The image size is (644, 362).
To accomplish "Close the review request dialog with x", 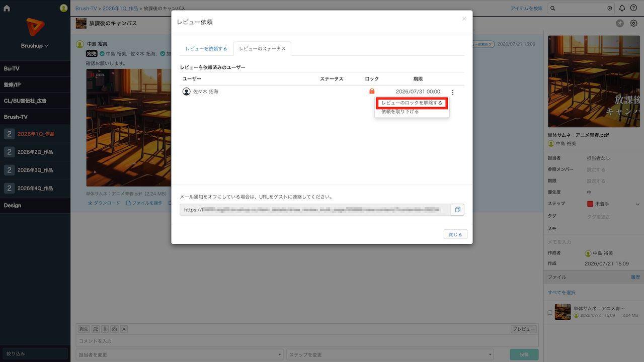I will (464, 19).
